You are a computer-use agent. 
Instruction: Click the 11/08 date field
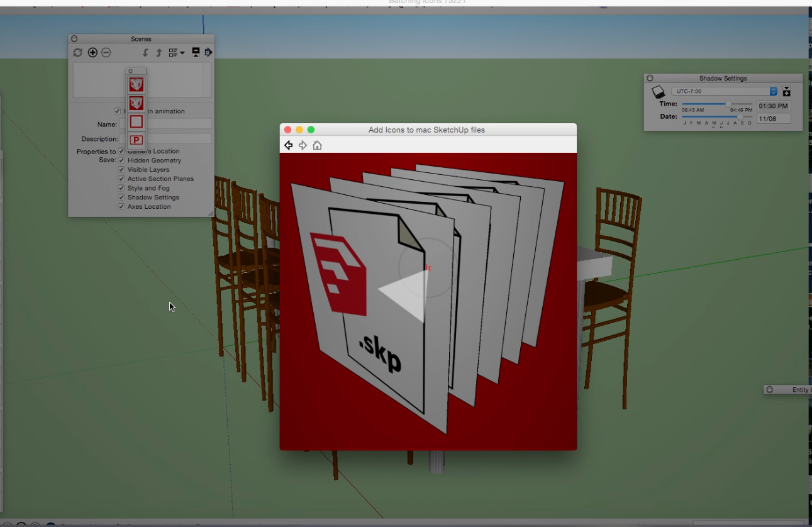point(774,118)
